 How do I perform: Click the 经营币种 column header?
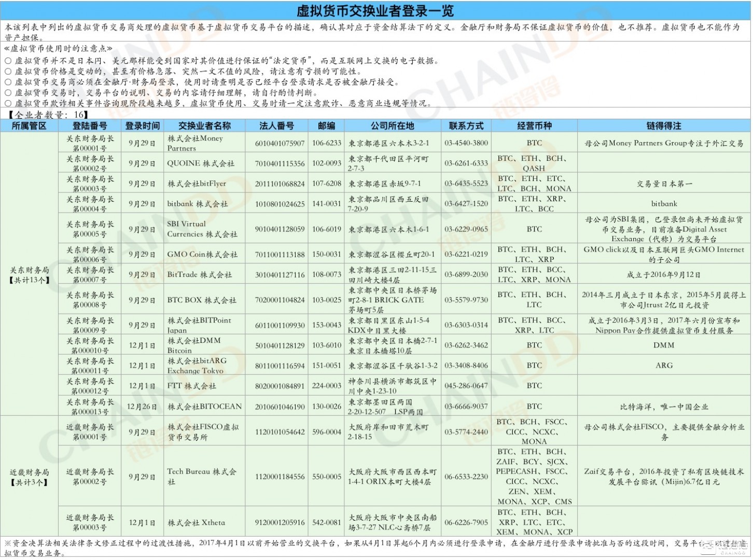point(534,126)
